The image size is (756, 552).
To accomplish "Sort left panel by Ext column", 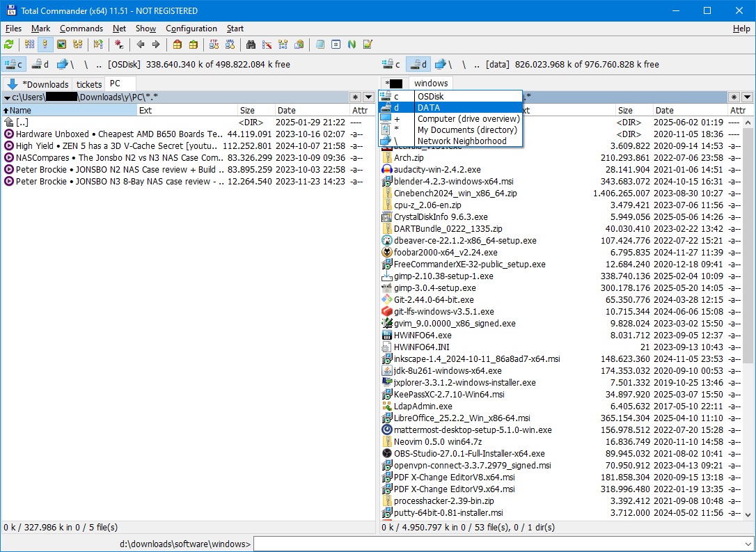I will pos(187,111).
